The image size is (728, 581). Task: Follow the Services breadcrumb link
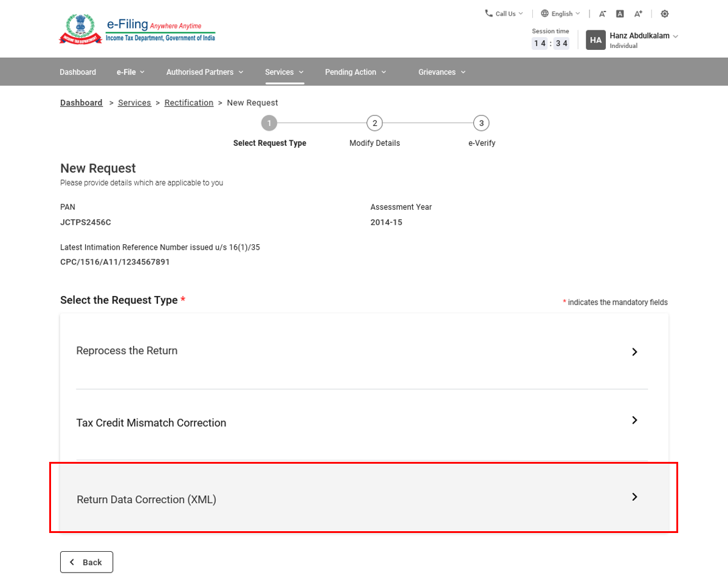(x=134, y=103)
